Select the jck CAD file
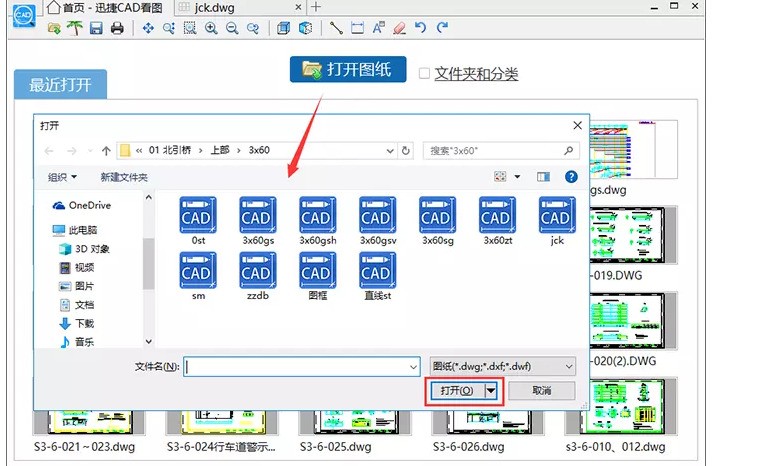The width and height of the screenshot is (773, 466). click(x=557, y=220)
